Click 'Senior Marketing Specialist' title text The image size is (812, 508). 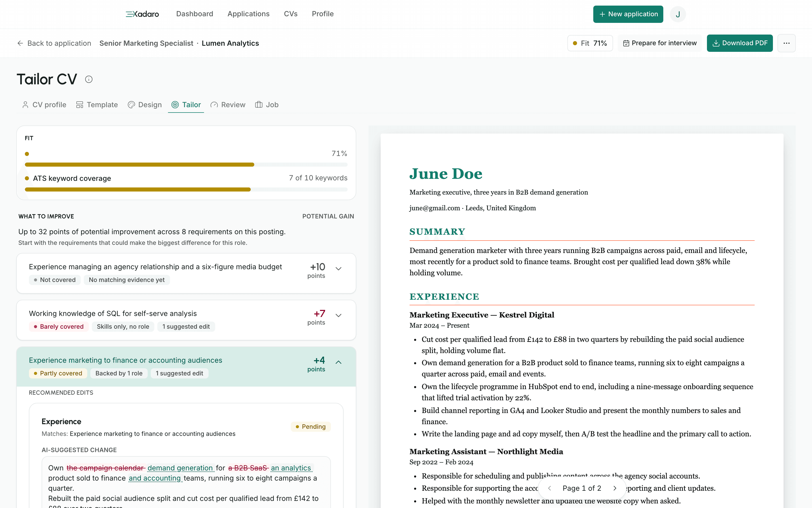[x=146, y=43]
